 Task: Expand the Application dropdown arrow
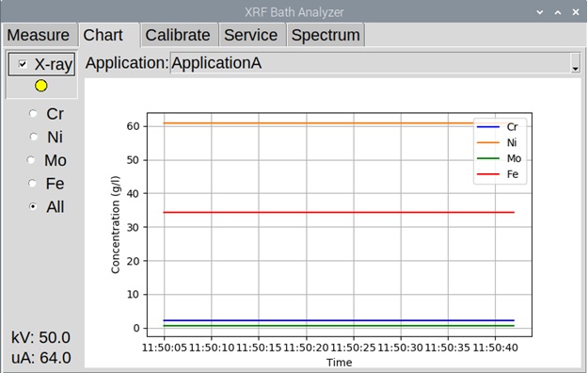coord(575,63)
